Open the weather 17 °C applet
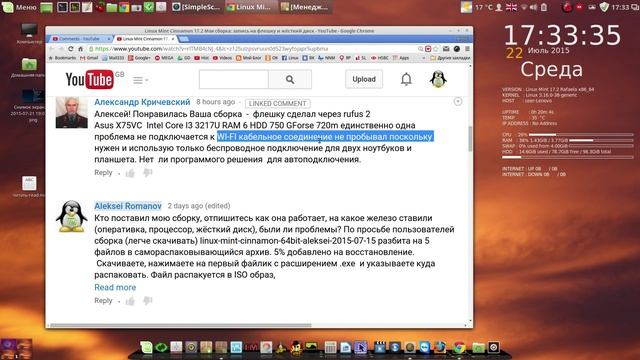 (x=478, y=7)
